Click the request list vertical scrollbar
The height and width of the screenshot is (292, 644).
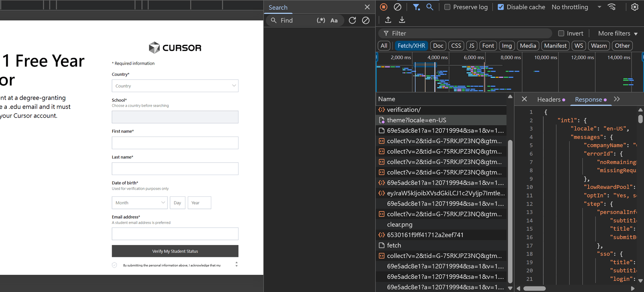[x=510, y=211]
